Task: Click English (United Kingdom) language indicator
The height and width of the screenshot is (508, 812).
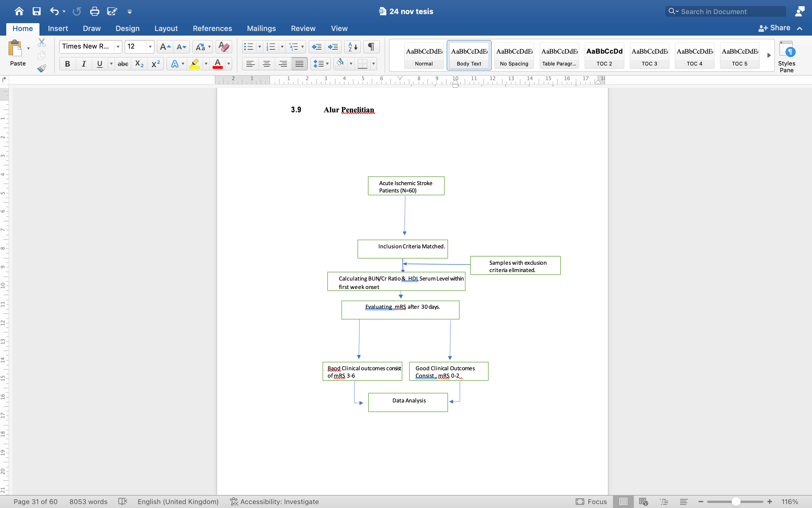Action: coord(178,501)
